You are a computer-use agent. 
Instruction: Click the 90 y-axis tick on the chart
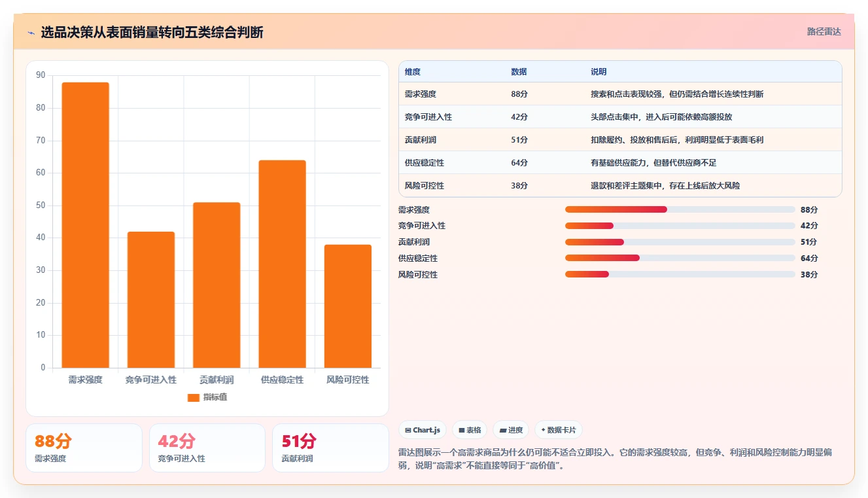pyautogui.click(x=41, y=75)
